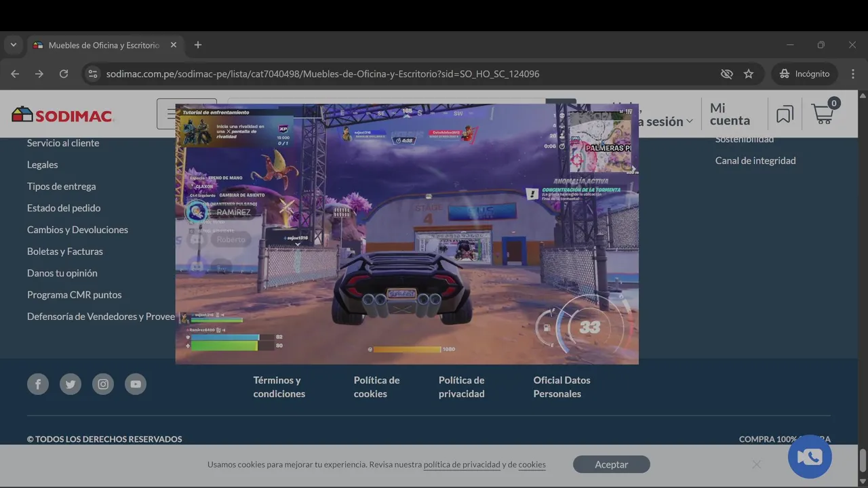
Task: Open the Incógnito profile chip
Action: 804,74
